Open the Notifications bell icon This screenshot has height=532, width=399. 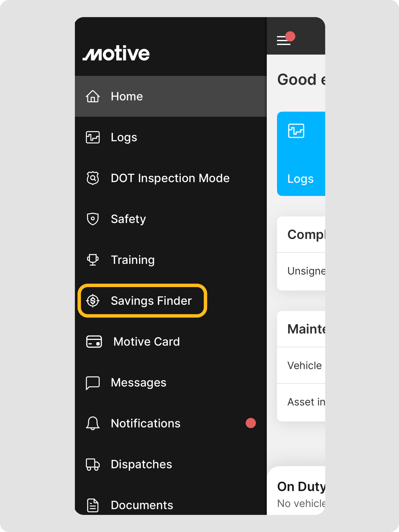coord(93,423)
